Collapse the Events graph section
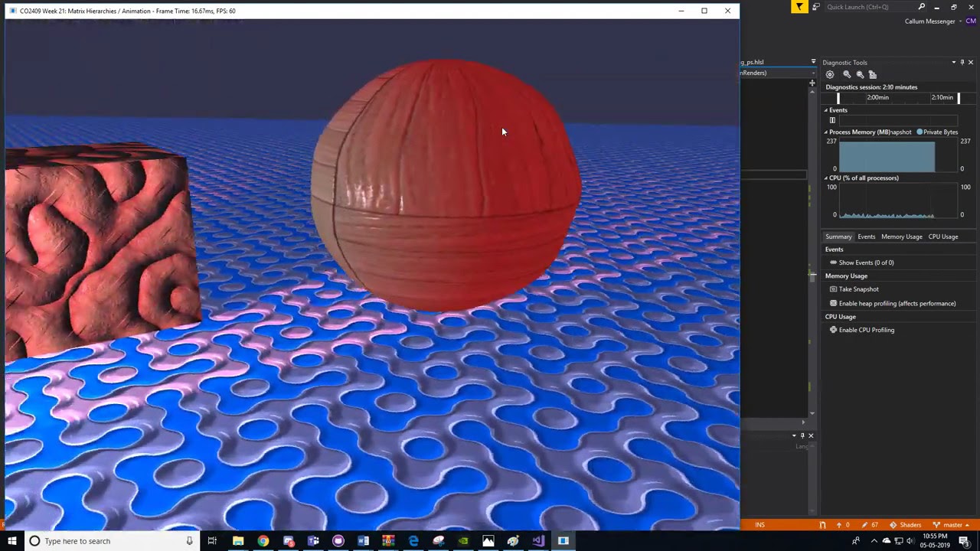The height and width of the screenshot is (551, 980). click(826, 110)
